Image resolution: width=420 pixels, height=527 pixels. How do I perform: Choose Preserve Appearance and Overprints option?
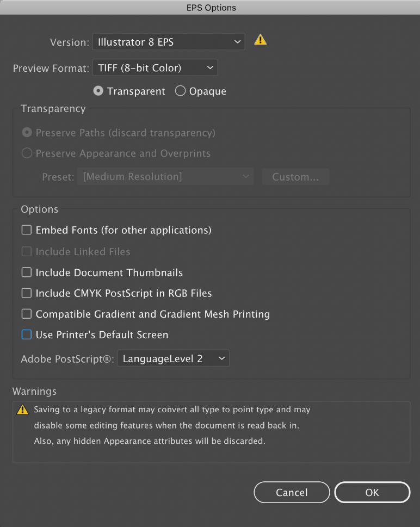pos(27,153)
